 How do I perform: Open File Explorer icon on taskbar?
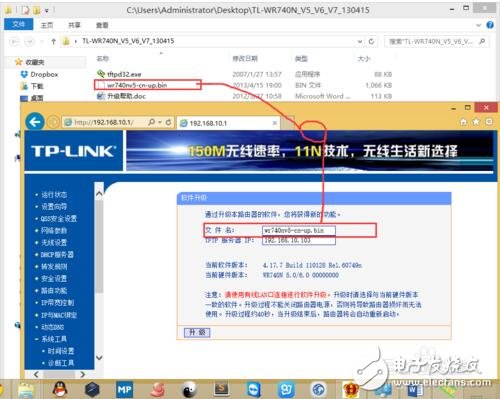tap(26, 390)
